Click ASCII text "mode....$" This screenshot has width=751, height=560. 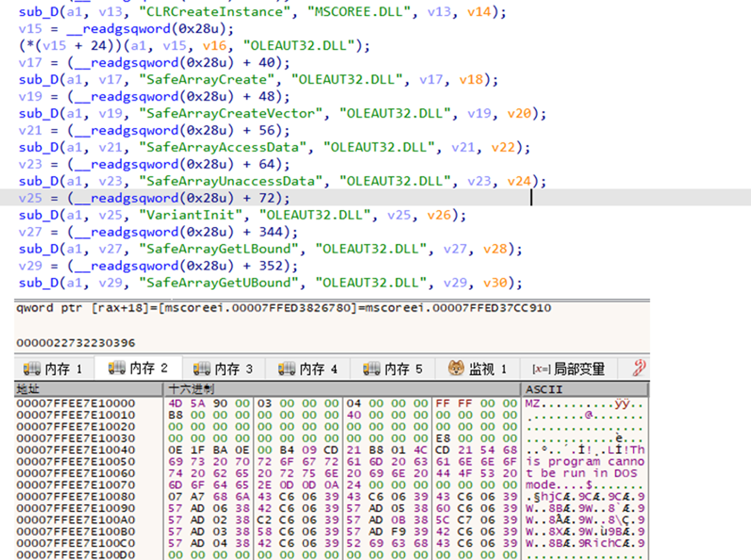coord(558,485)
